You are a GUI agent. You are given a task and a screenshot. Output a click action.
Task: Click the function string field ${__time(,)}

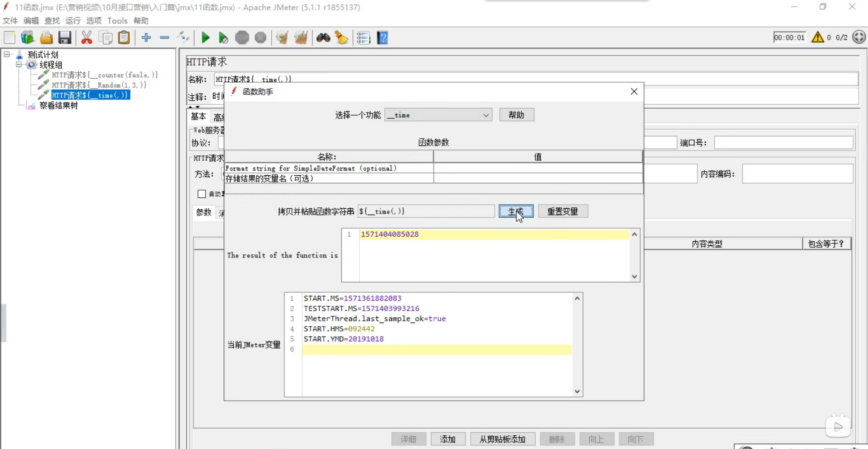click(426, 211)
